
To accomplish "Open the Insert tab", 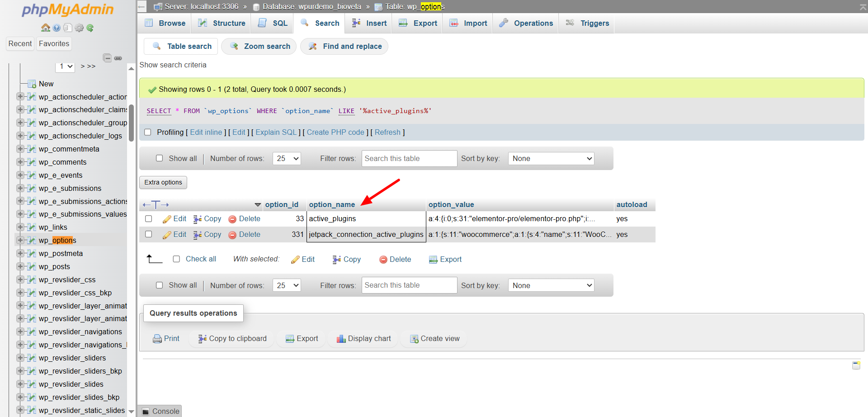I will point(369,24).
